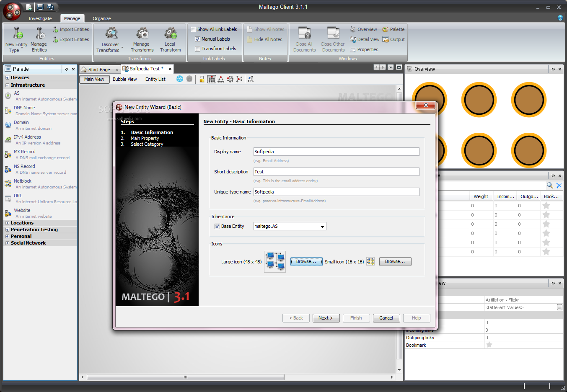Enable Show All Link Labels checkbox
This screenshot has height=392, width=567.
(193, 29)
